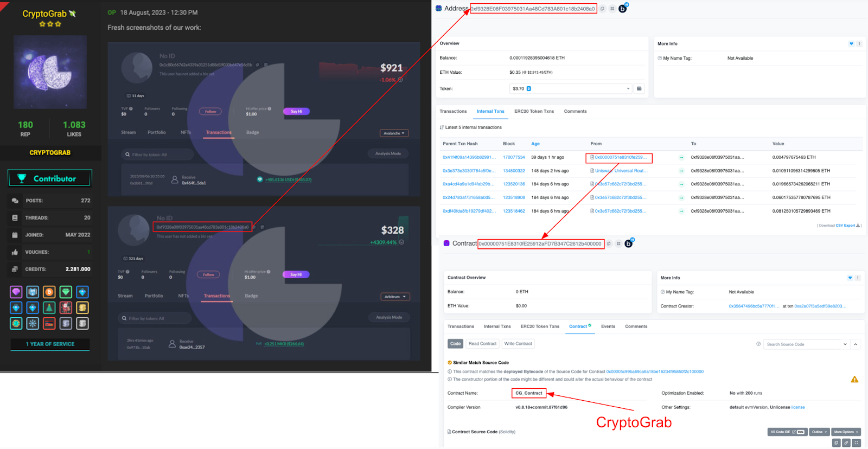Open Blockscan chat icon beside the Address header
868x449 pixels.
[623, 8]
